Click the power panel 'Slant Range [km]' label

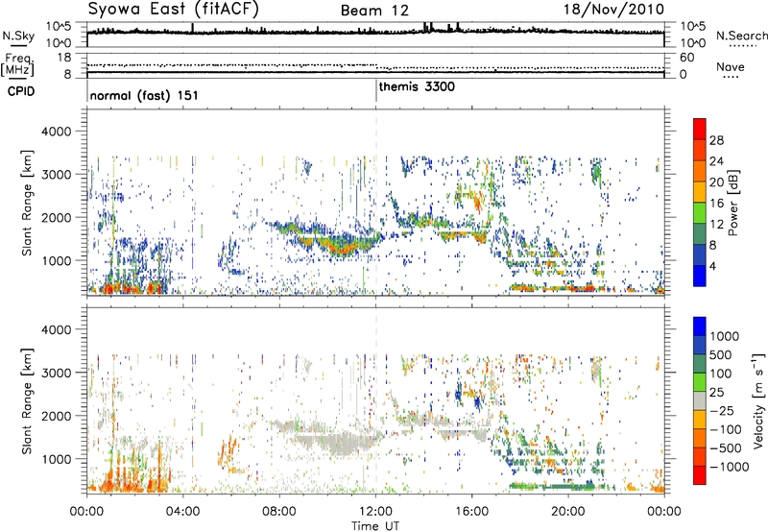27,203
